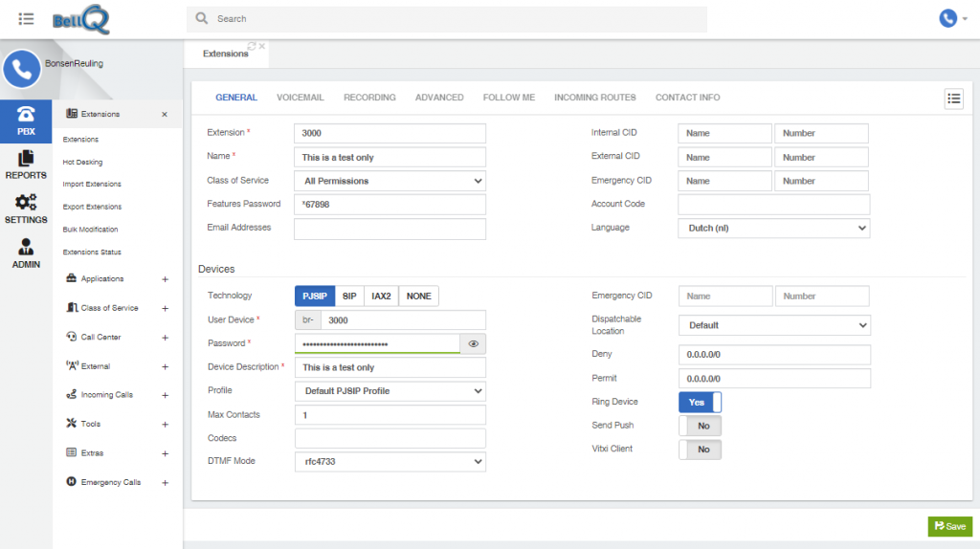
Task: Open Class of Service dropdown
Action: [390, 181]
